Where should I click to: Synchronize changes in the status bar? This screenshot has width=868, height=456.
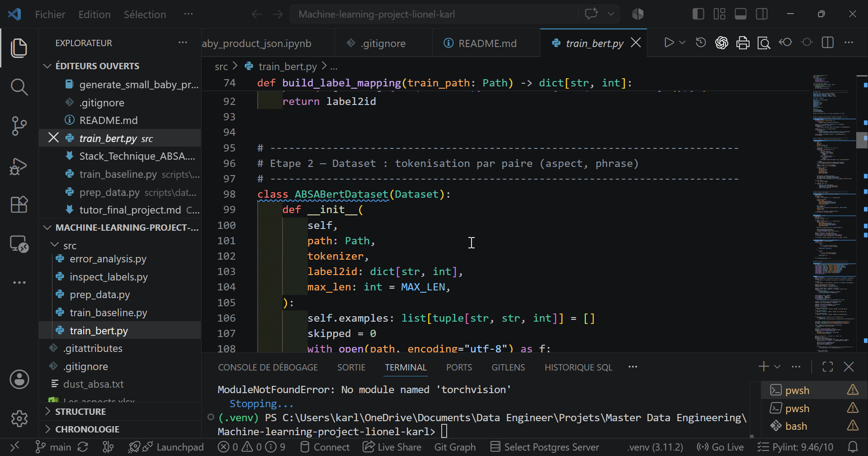(83, 447)
